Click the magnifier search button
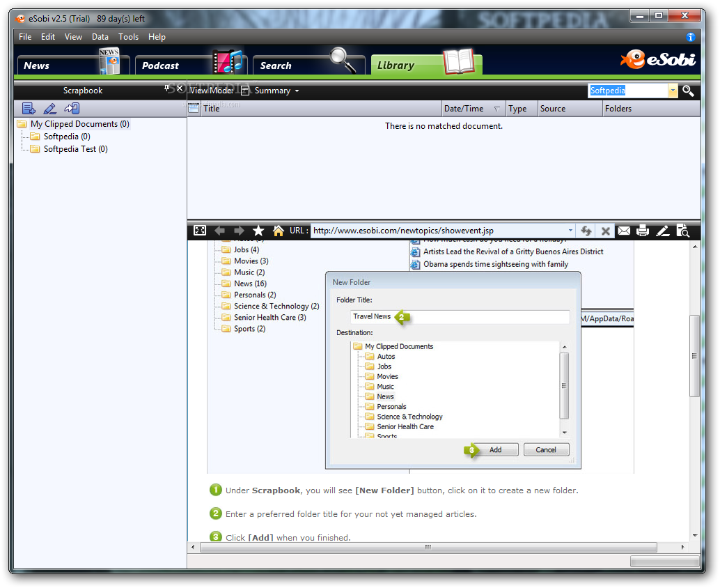 [x=688, y=91]
